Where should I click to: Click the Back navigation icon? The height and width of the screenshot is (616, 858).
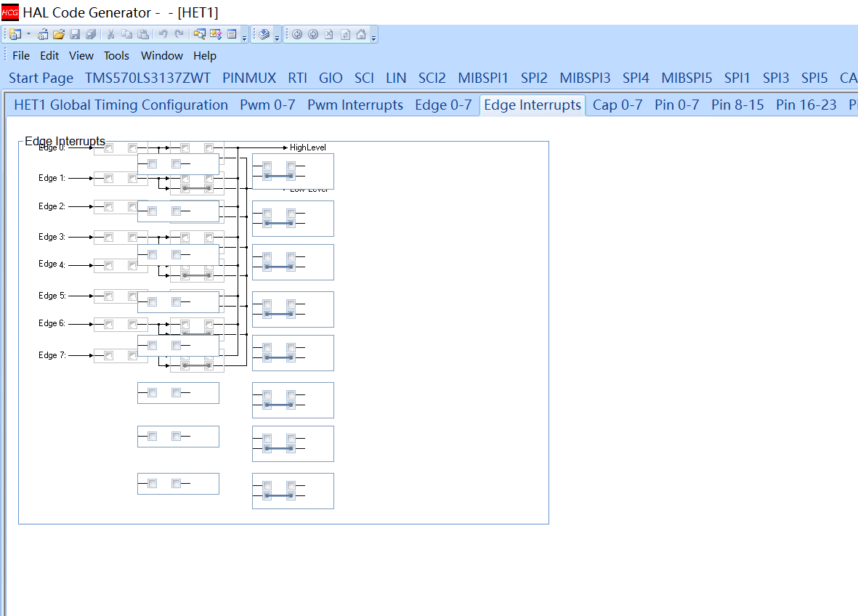click(x=297, y=34)
